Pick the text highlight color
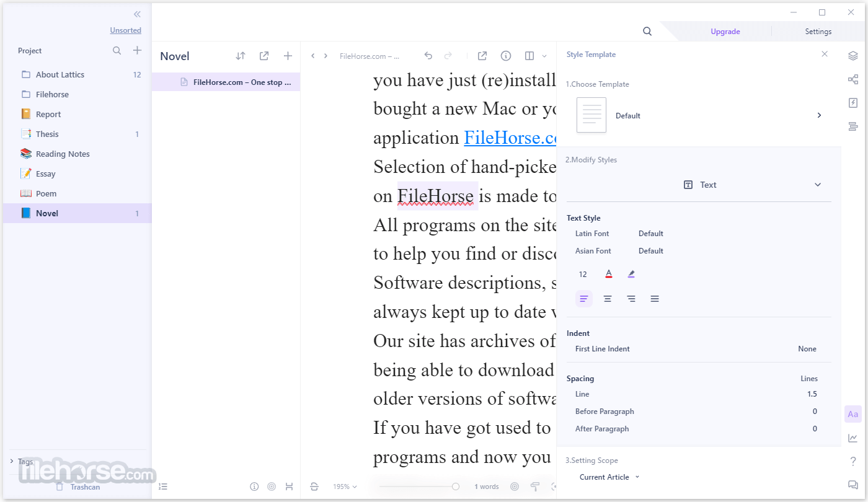This screenshot has height=502, width=868. [x=631, y=274]
